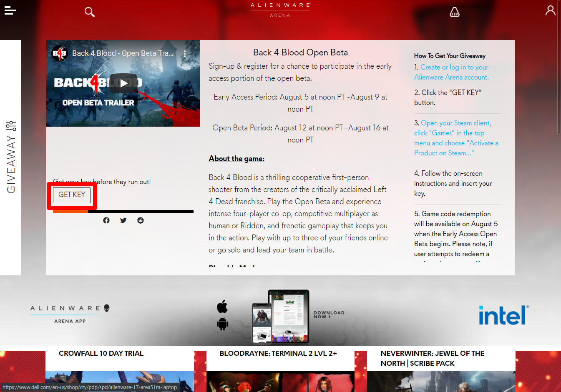561x392 pixels.
Task: Click the Crowfall card thumbnail image
Action: [x=120, y=381]
